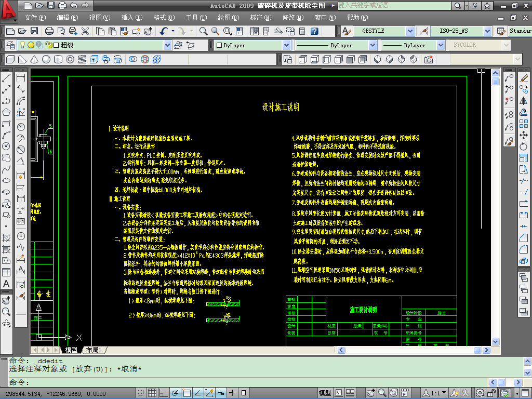Expand the 粗线 layer dropdown
Viewport: 532px width, 399px height.
point(167,45)
